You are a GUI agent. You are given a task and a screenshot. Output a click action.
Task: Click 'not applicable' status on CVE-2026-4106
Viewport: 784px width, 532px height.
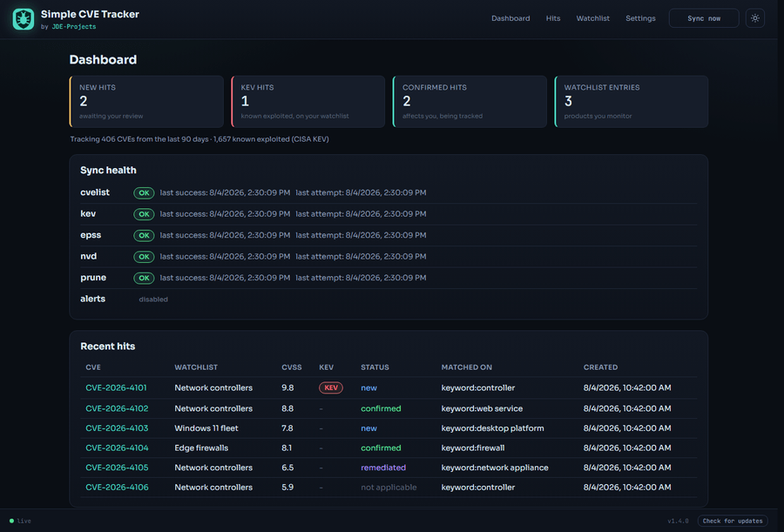[389, 487]
